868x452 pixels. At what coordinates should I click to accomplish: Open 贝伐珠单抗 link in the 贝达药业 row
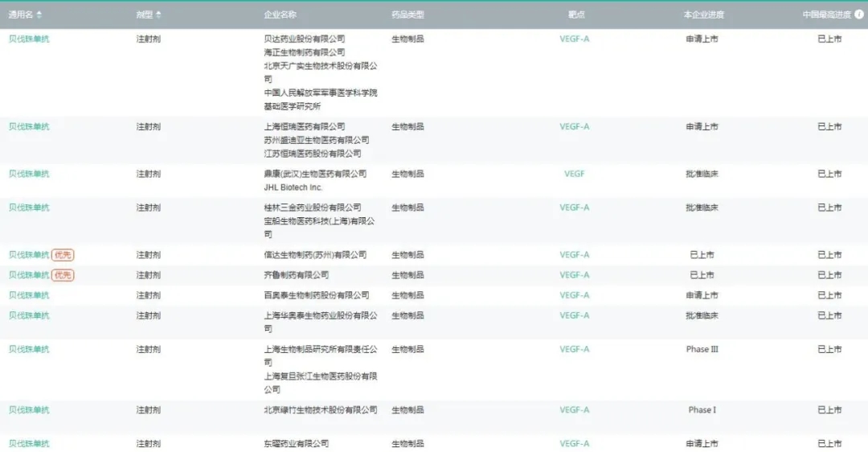click(x=29, y=39)
